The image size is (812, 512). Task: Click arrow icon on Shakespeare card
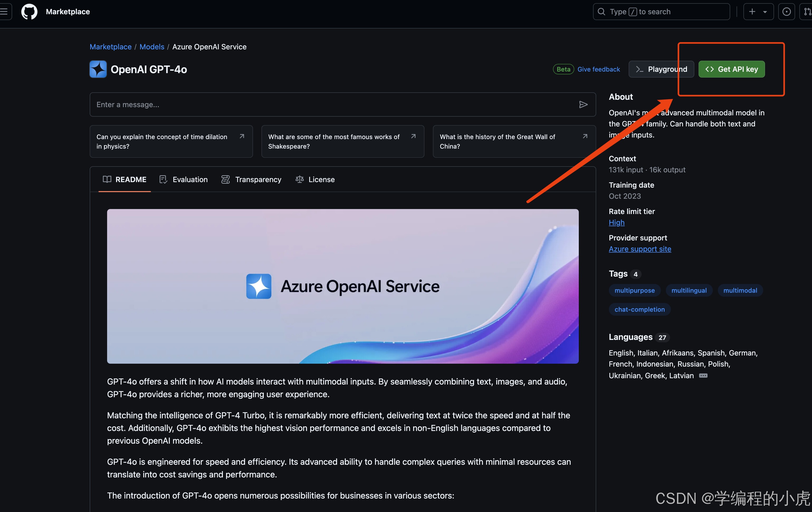tap(413, 136)
